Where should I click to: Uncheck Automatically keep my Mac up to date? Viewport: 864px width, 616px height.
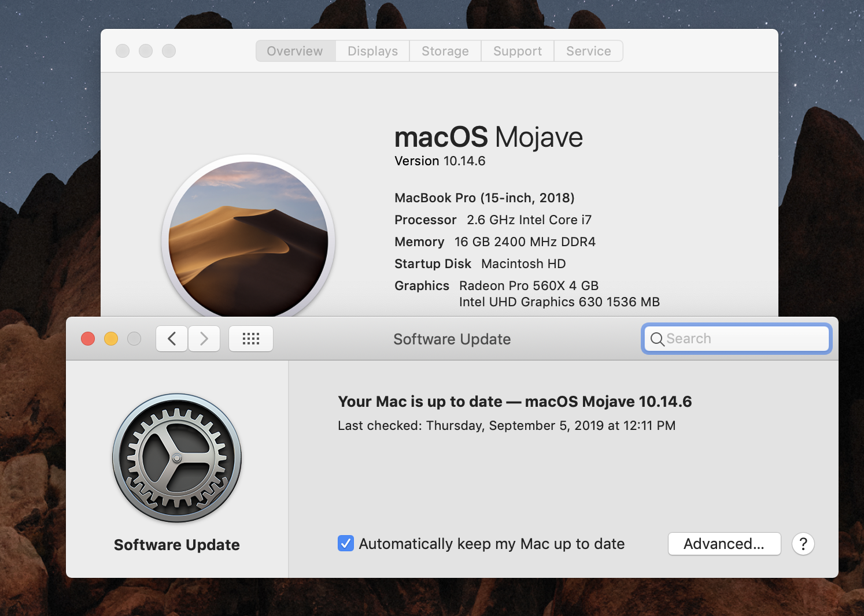346,544
